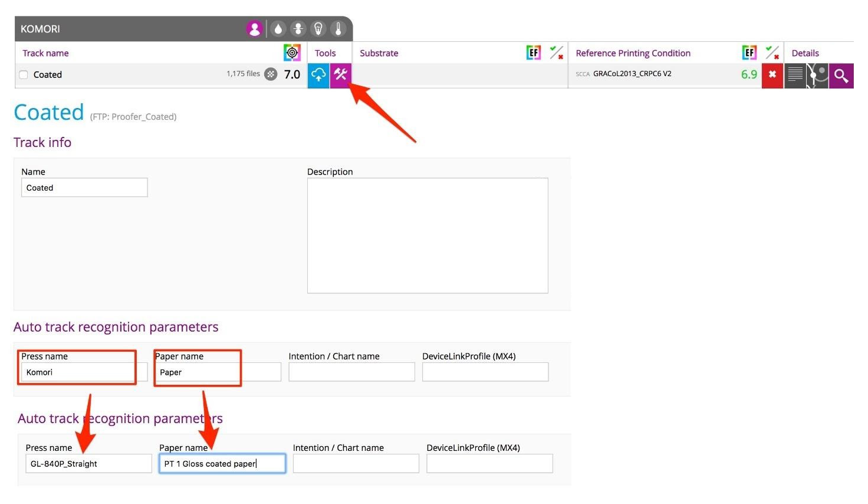Viewport: 868px width, 504px height.
Task: Click the KOMORI header title
Action: click(40, 29)
